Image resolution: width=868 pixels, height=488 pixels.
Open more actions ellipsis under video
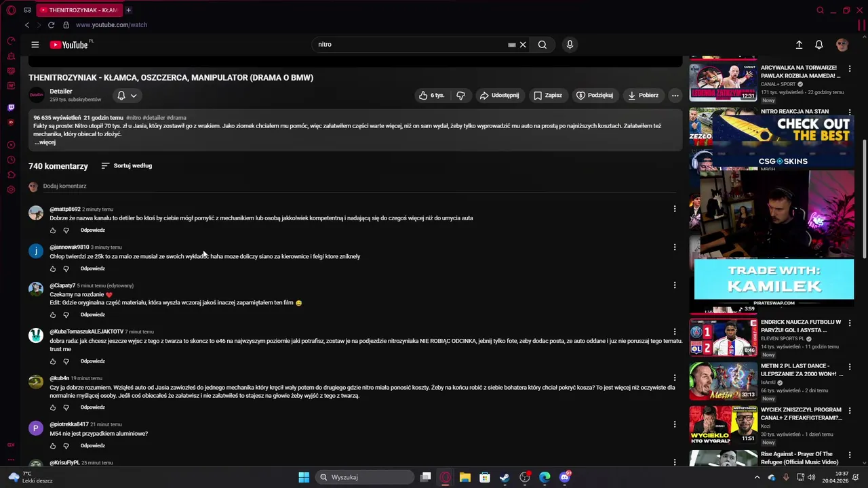tap(675, 96)
